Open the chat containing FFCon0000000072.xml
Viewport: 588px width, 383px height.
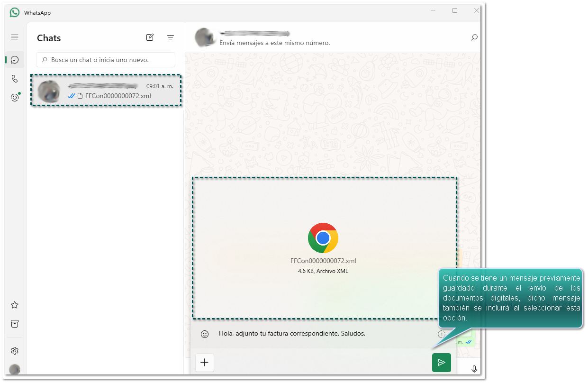pos(105,91)
